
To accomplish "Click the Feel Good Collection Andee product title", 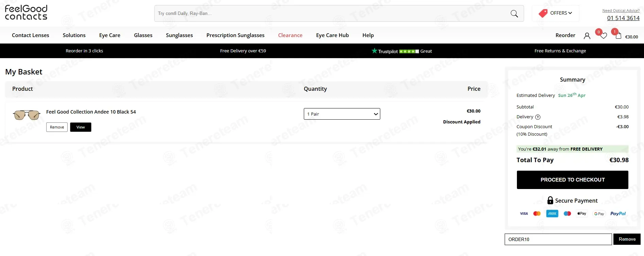I will [x=91, y=112].
